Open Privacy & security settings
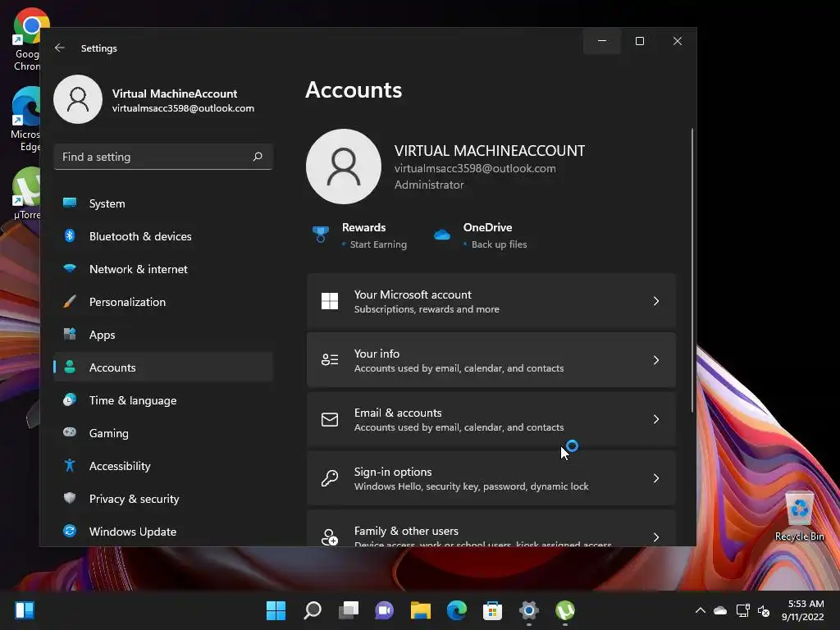Viewport: 840px width, 630px height. click(x=163, y=499)
